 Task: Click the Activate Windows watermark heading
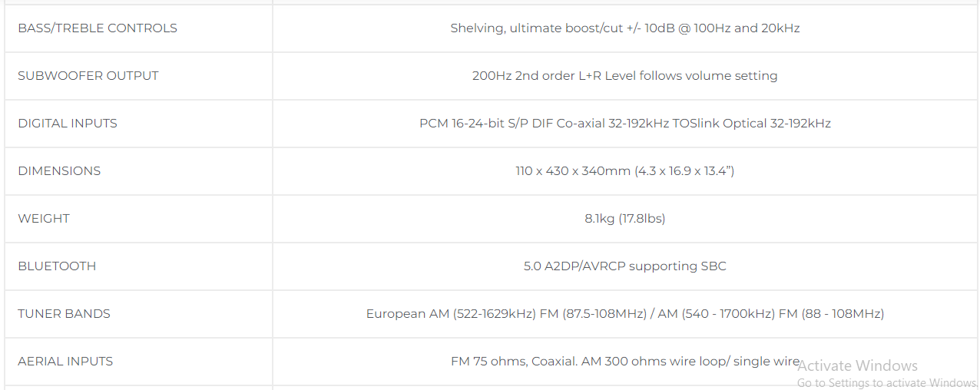857,366
